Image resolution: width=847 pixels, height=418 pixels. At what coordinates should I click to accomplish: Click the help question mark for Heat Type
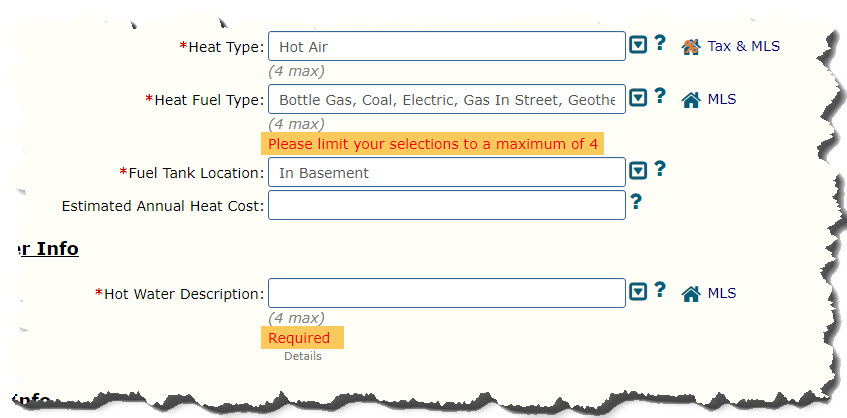660,43
